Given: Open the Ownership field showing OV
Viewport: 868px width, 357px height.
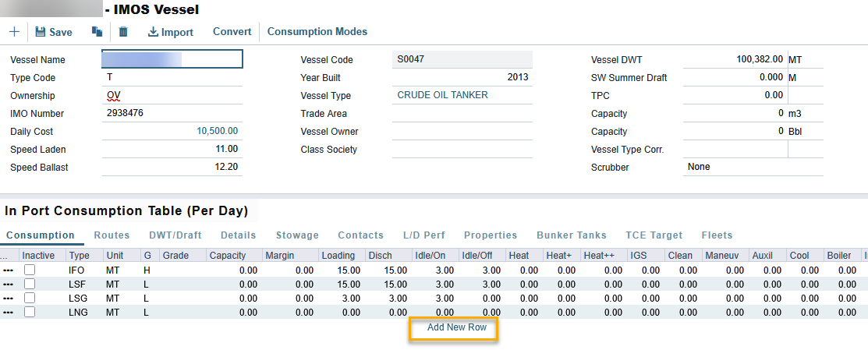Looking at the screenshot, I should pyautogui.click(x=172, y=95).
